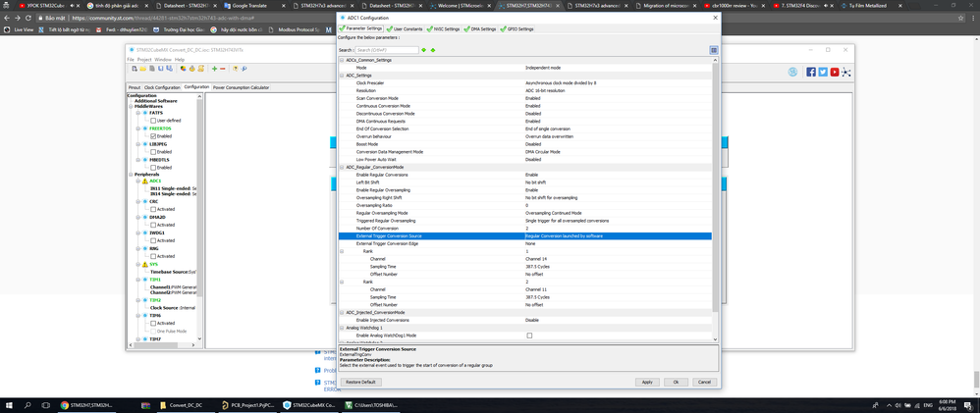Collapse MiddleWares tree node
Screen dimensions: 980x413
(131, 106)
